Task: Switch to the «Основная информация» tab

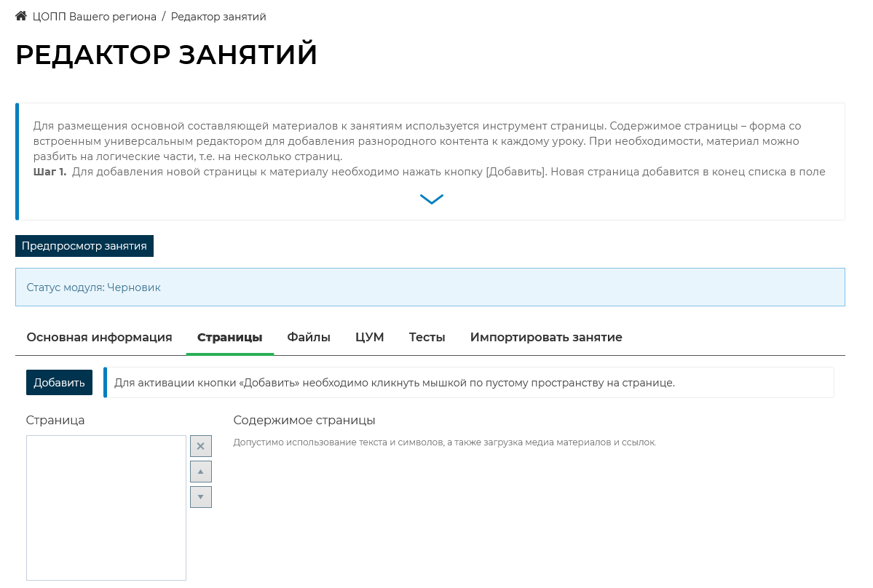Action: 99,338
